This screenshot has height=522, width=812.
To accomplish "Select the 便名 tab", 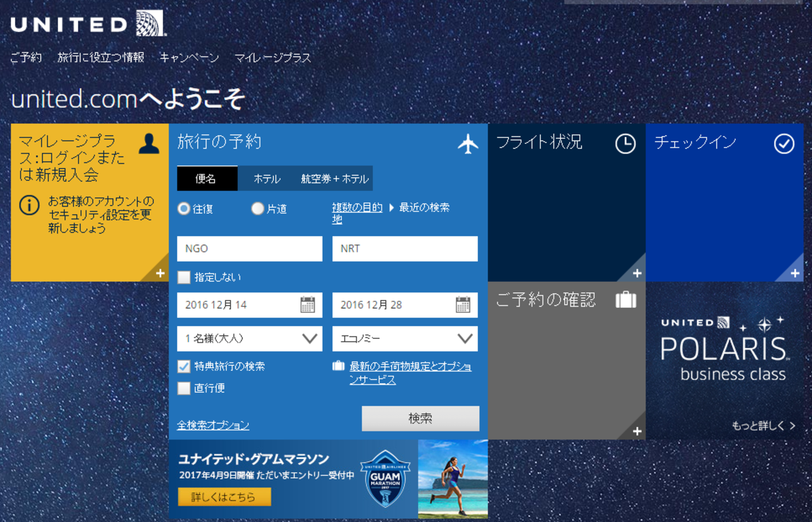I will click(x=207, y=178).
